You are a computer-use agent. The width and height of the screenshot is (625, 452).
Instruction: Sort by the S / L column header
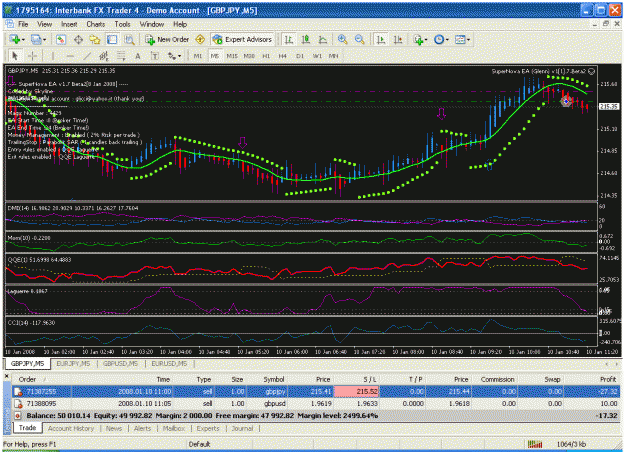[x=369, y=379]
